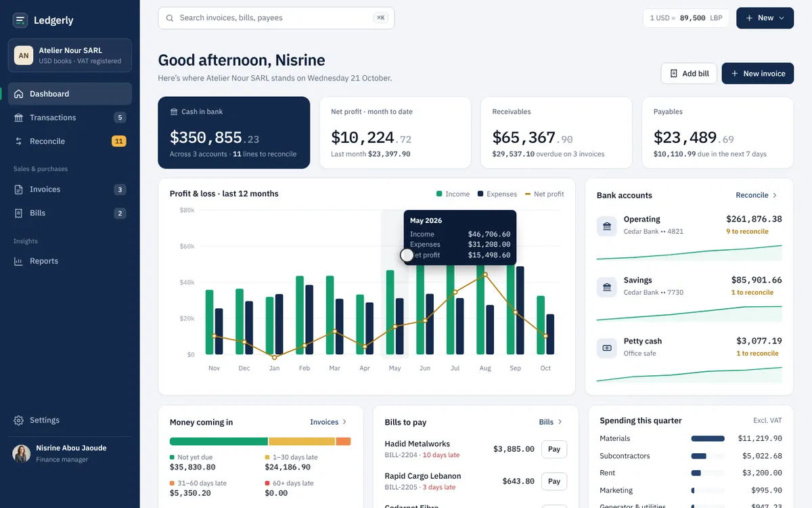
Task: Open Invoices in the sidebar
Action: [70, 190]
